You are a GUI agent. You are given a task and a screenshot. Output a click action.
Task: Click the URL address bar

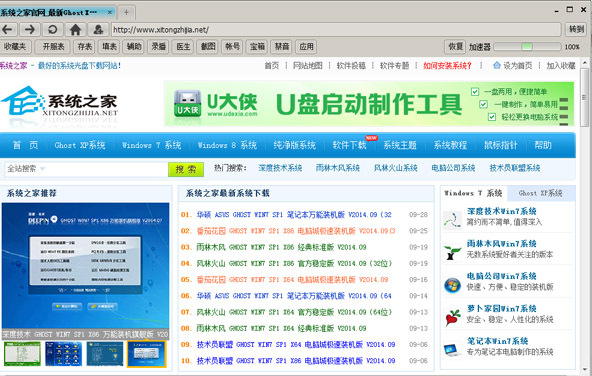(x=336, y=29)
